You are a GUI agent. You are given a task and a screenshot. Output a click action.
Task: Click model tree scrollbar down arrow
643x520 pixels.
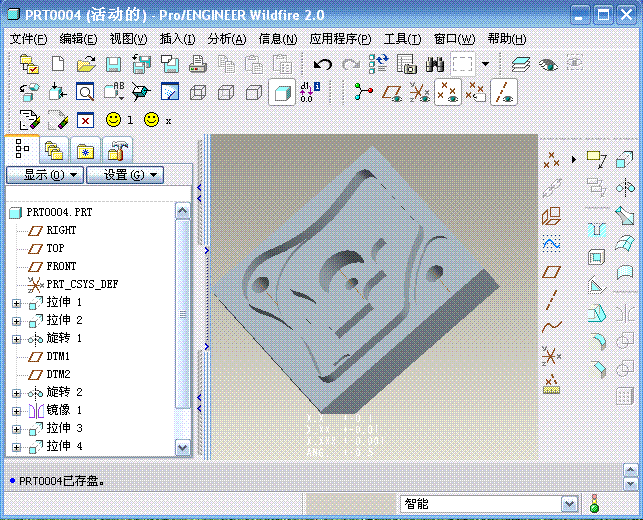182,447
